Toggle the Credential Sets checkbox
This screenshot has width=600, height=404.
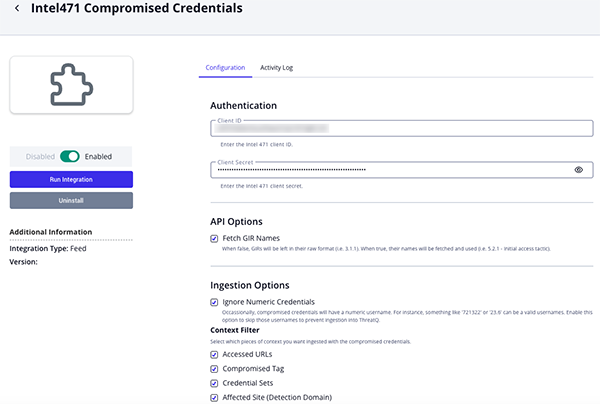tap(214, 383)
